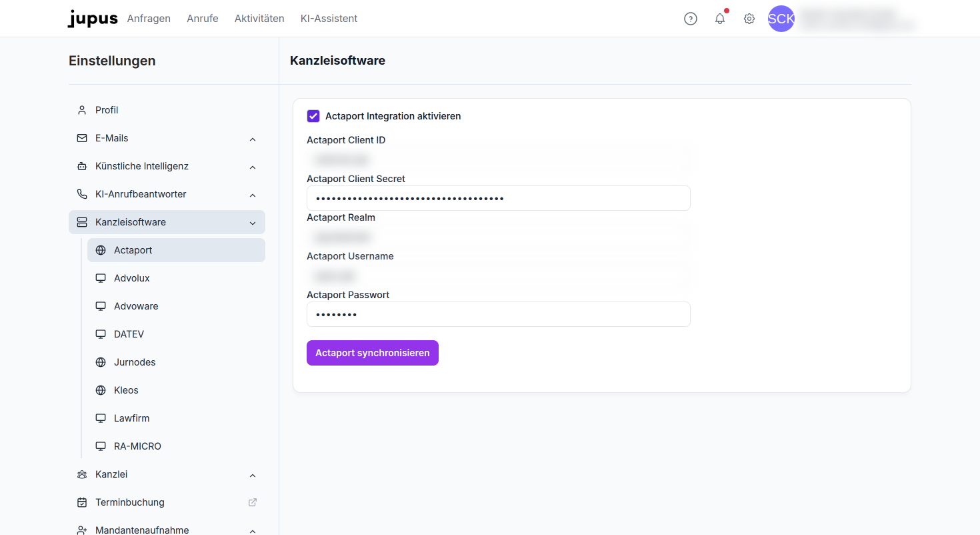Click the KI-Anrufbeantworter sidebar label
Image resolution: width=980 pixels, height=535 pixels.
click(x=141, y=194)
